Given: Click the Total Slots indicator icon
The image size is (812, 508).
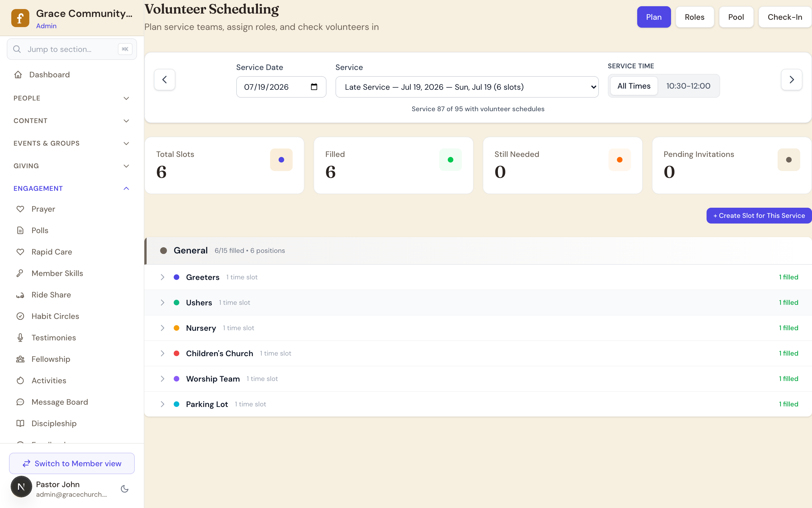Looking at the screenshot, I should (x=281, y=160).
